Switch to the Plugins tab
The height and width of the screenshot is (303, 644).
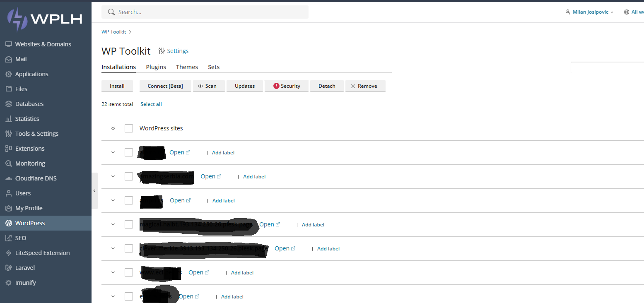click(156, 67)
